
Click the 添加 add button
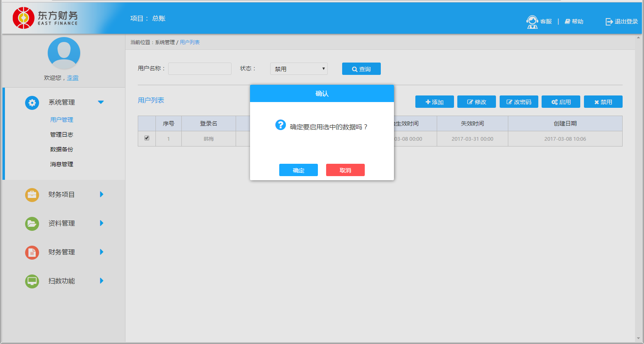[435, 102]
